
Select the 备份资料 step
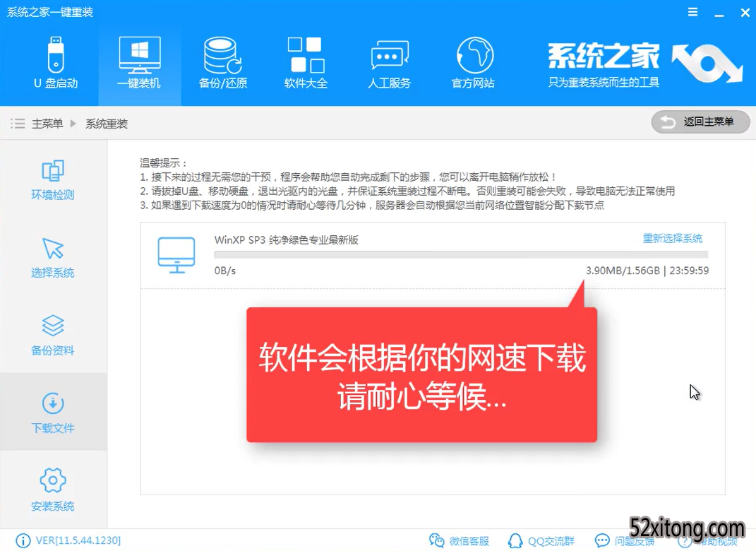pyautogui.click(x=52, y=336)
